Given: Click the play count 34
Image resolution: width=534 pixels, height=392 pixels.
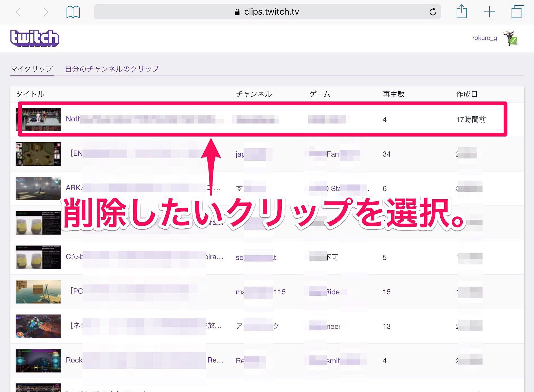Looking at the screenshot, I should pyautogui.click(x=387, y=154).
